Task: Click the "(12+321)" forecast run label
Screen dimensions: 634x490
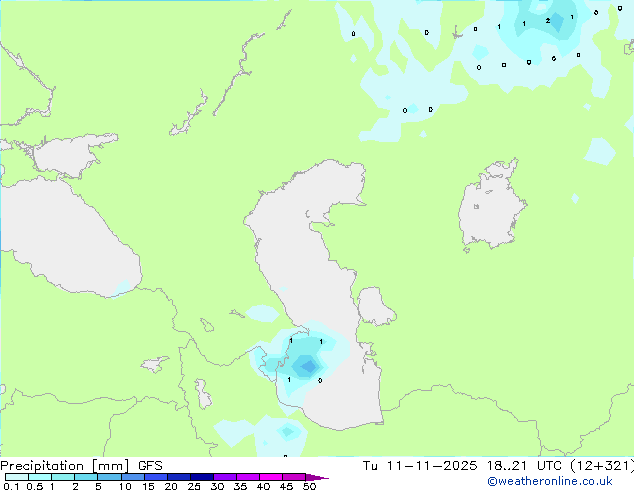Action: pyautogui.click(x=602, y=466)
